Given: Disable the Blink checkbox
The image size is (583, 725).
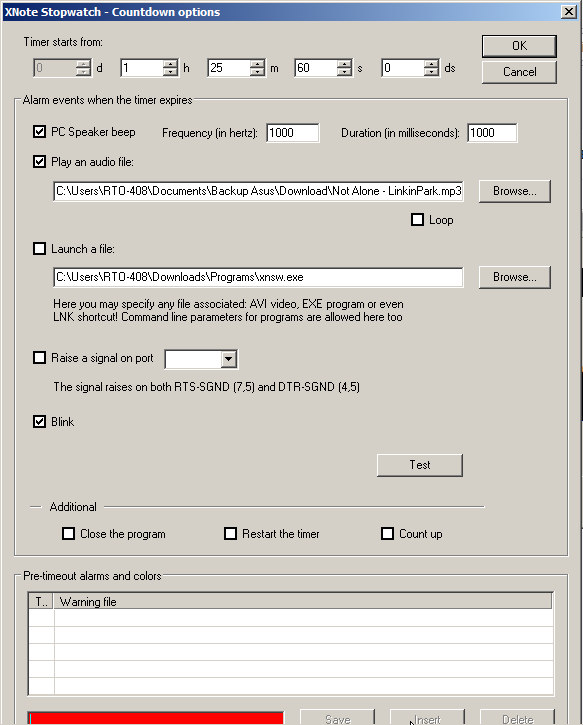Looking at the screenshot, I should (39, 422).
